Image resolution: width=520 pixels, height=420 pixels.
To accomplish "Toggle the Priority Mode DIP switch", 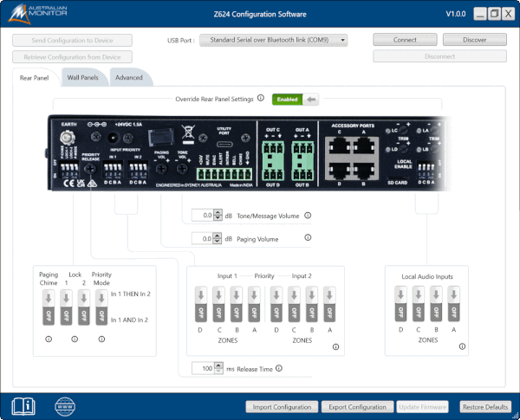I will (101, 307).
